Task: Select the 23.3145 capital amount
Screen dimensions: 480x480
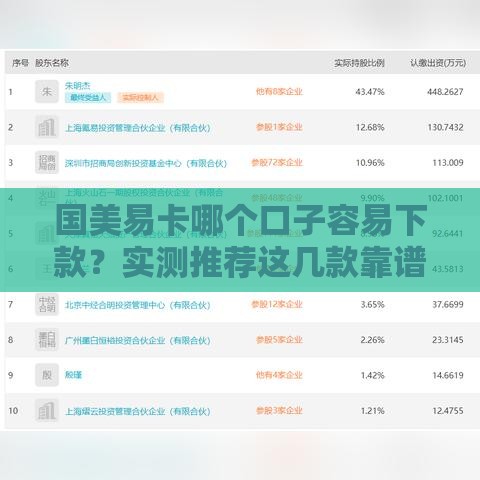Action: [x=448, y=340]
